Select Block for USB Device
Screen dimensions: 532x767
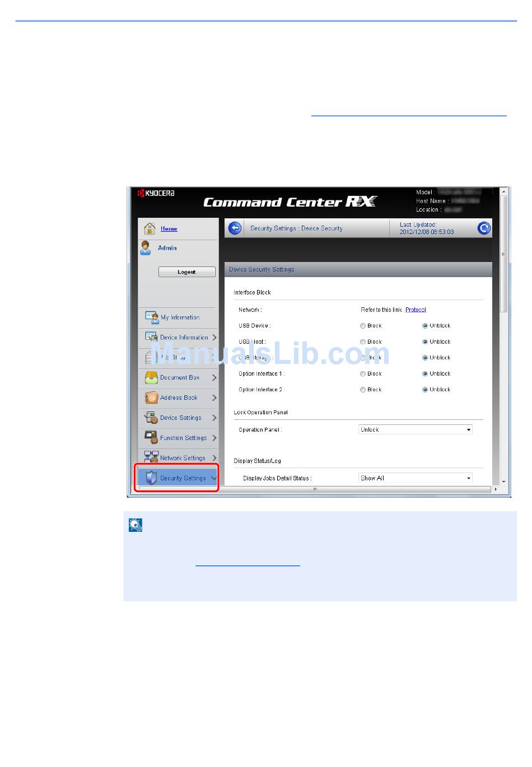point(363,326)
